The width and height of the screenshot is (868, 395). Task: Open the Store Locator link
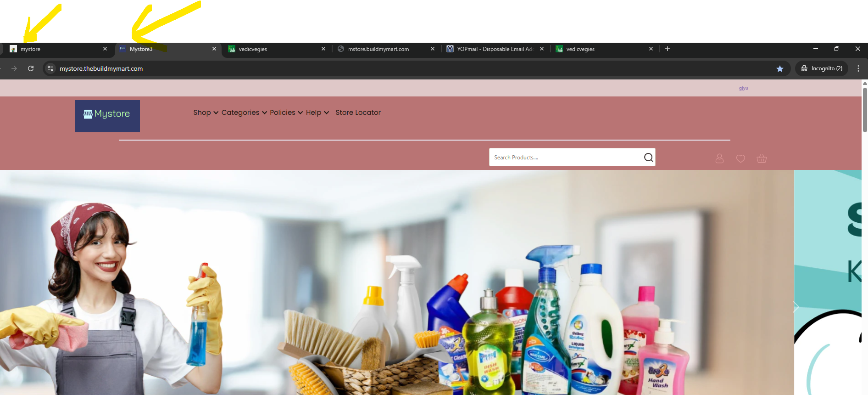(x=358, y=113)
